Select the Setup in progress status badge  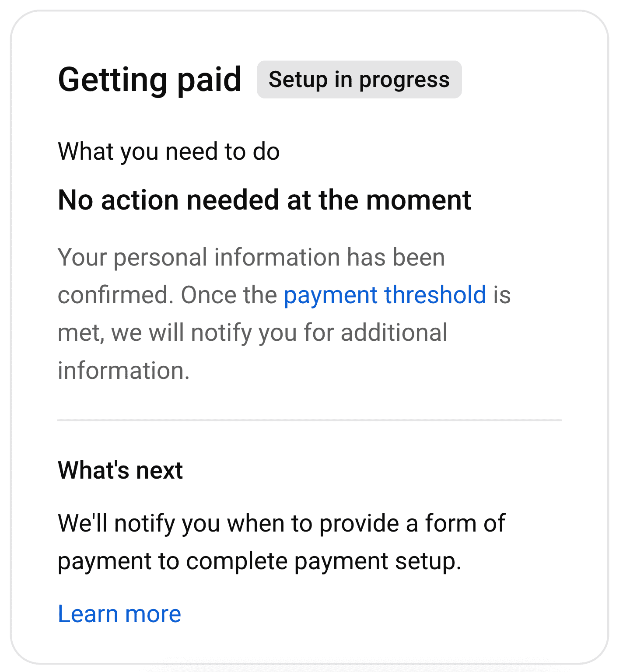[359, 80]
